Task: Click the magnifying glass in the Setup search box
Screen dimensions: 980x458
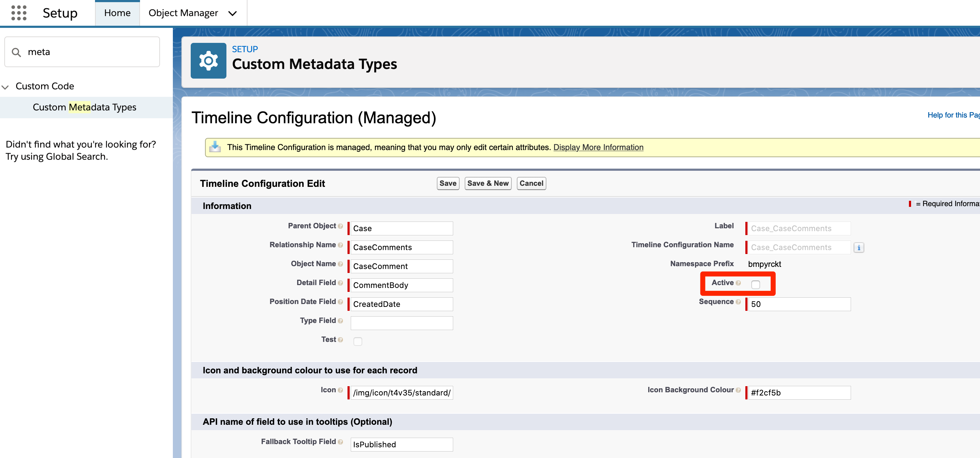Action: click(17, 52)
